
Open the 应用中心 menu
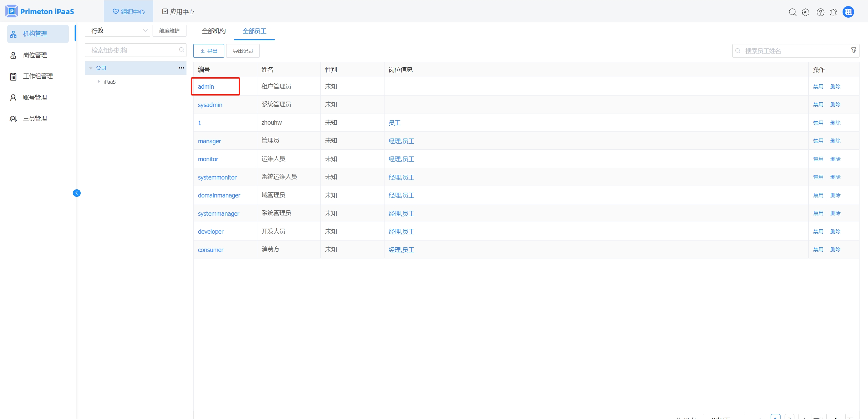click(x=178, y=12)
